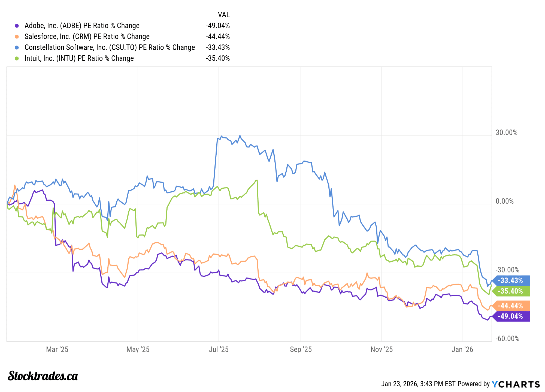Click the blue Constellation Software legend dot
Viewport: 545px width, 392px height.
(x=17, y=47)
